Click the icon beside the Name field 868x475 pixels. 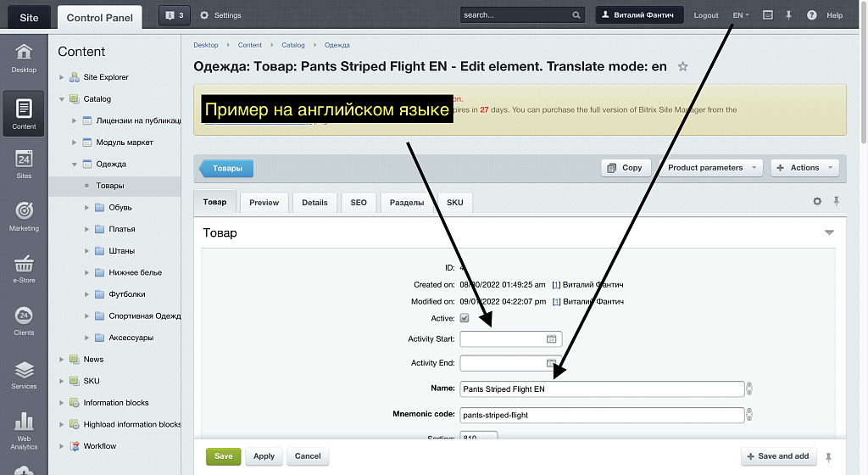pos(749,388)
